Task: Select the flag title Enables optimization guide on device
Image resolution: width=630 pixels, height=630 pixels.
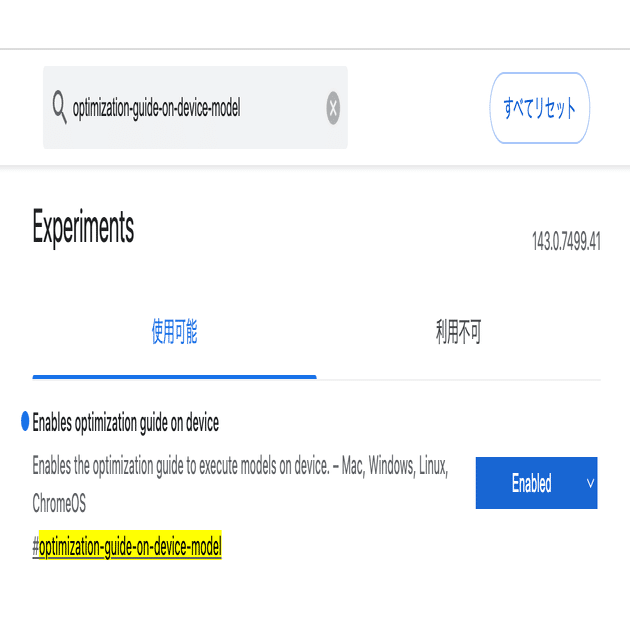Action: pos(126,423)
